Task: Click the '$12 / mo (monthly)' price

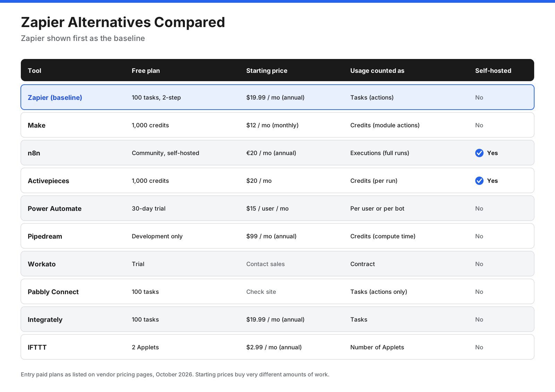Action: pos(272,125)
